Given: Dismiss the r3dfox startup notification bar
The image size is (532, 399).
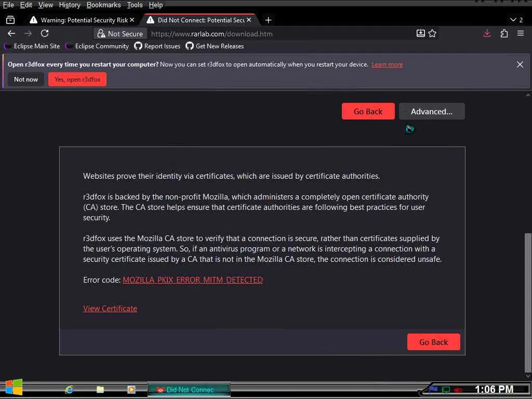Looking at the screenshot, I should 520,64.
